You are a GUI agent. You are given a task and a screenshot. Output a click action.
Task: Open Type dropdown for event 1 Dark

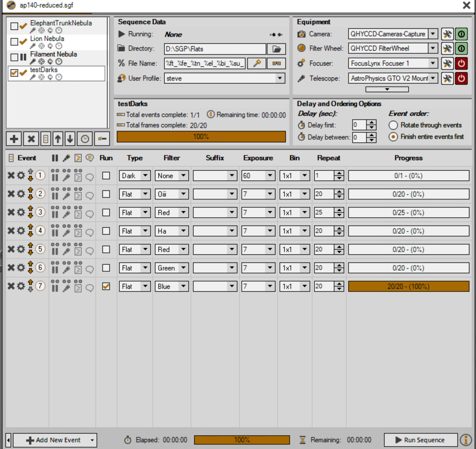tap(145, 176)
